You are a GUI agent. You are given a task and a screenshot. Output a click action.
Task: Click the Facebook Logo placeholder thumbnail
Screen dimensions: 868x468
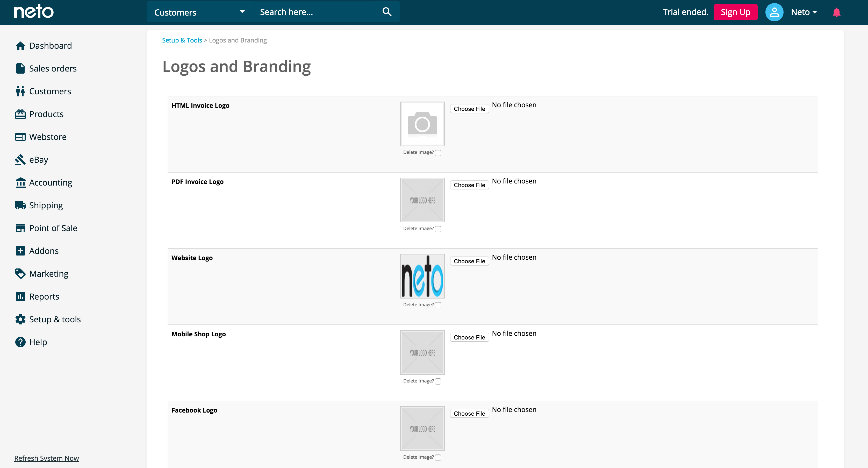(x=422, y=429)
